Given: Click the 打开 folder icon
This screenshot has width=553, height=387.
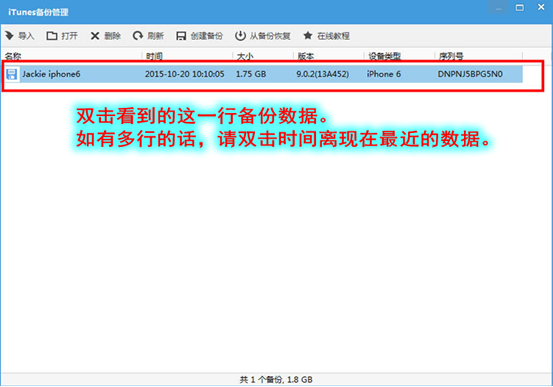Looking at the screenshot, I should (x=51, y=36).
